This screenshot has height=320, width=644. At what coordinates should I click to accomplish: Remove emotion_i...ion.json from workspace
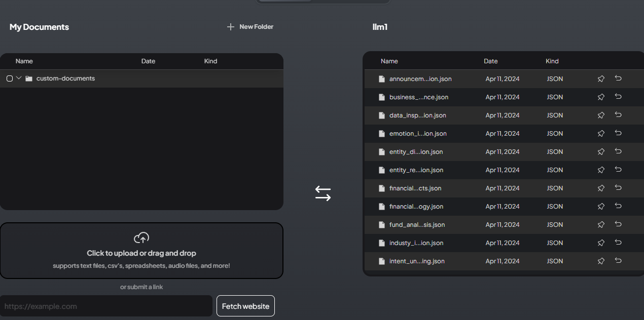point(618,133)
